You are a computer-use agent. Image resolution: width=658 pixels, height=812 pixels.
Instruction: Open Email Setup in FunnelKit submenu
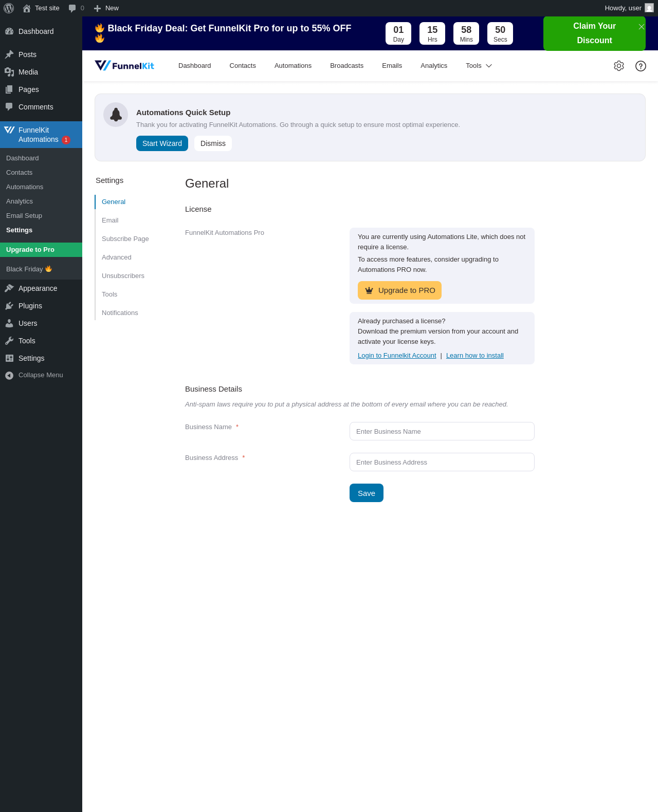pyautogui.click(x=41, y=216)
